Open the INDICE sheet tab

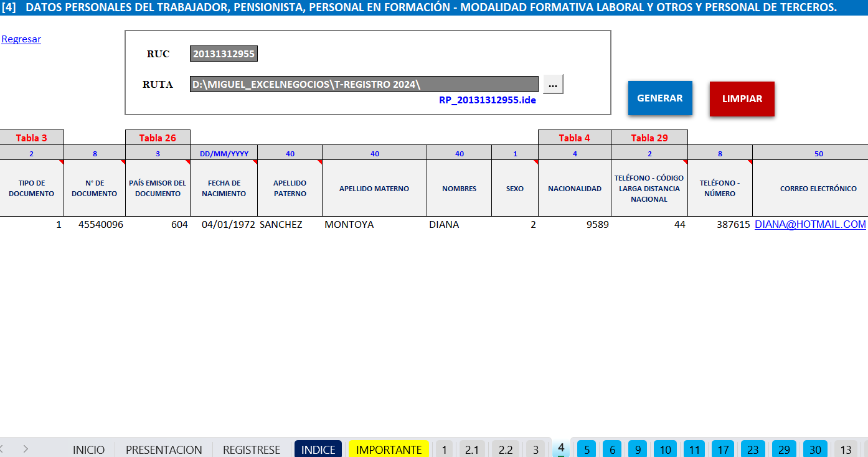(318, 450)
